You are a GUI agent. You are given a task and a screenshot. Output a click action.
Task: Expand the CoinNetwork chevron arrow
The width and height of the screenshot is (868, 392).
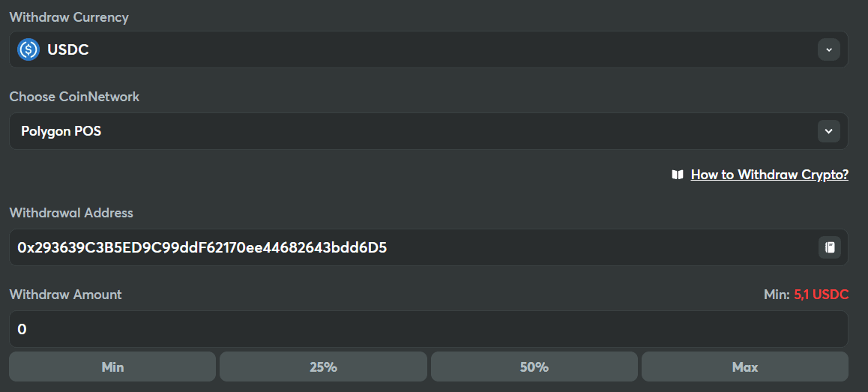[829, 131]
